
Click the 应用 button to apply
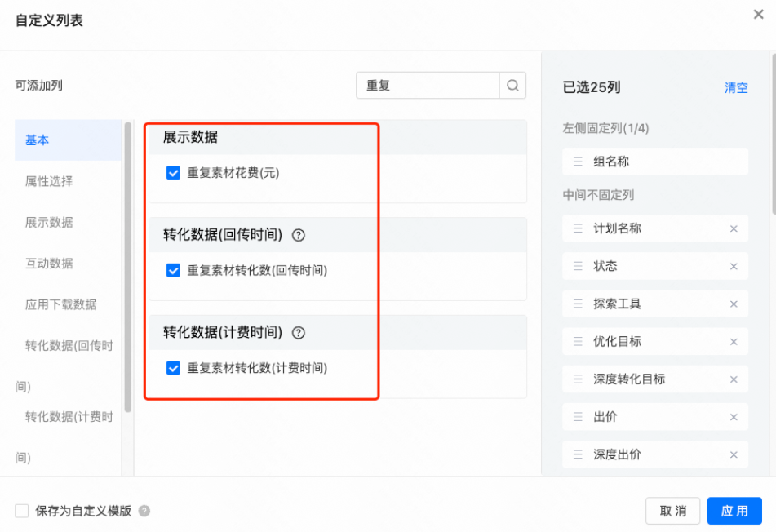tap(734, 511)
